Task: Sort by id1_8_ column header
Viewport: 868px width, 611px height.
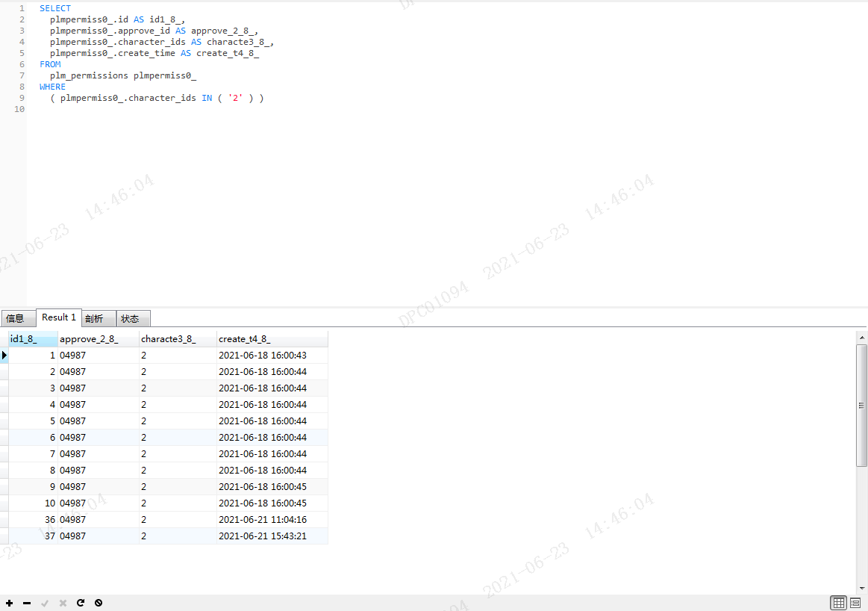Action: tap(33, 339)
